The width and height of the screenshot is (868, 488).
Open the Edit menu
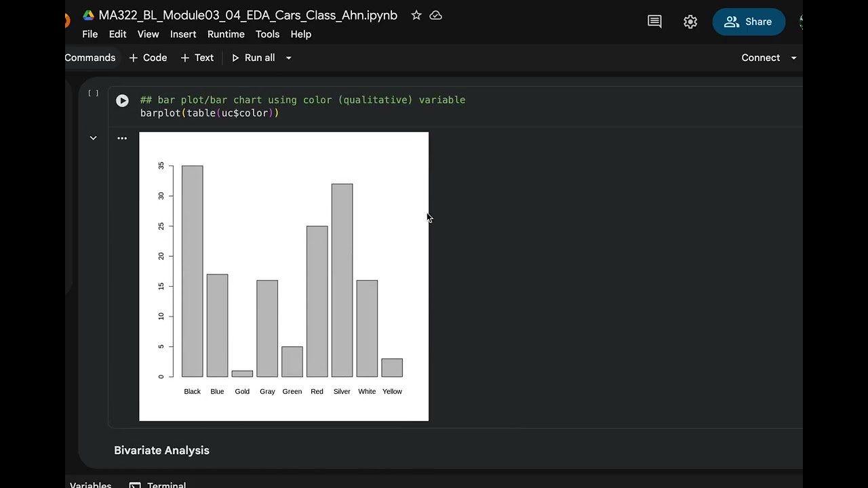pos(117,34)
